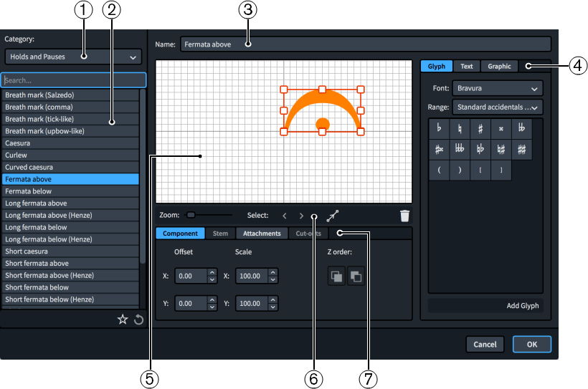Open the Category dropdown Holds and Pauses
Image resolution: width=588 pixels, height=389 pixels.
pos(73,57)
